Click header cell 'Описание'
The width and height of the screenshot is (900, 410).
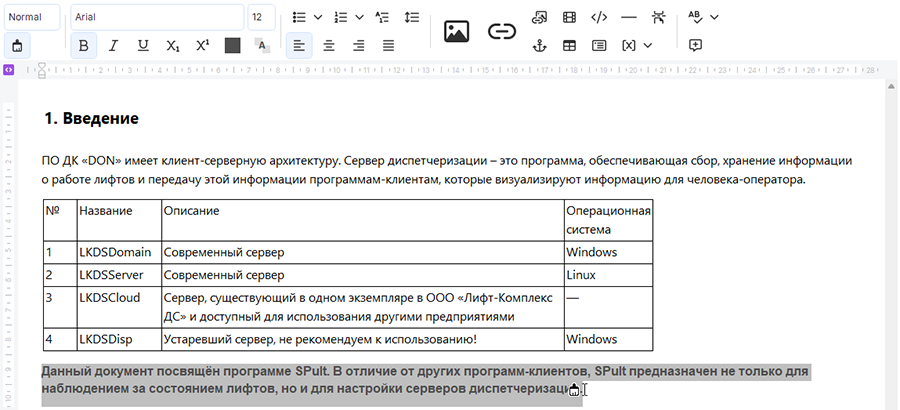click(x=363, y=221)
